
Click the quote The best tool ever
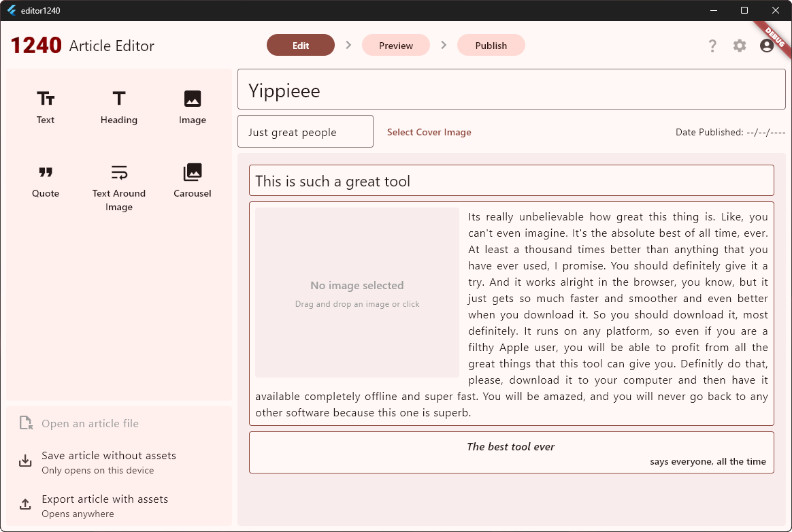pyautogui.click(x=510, y=447)
